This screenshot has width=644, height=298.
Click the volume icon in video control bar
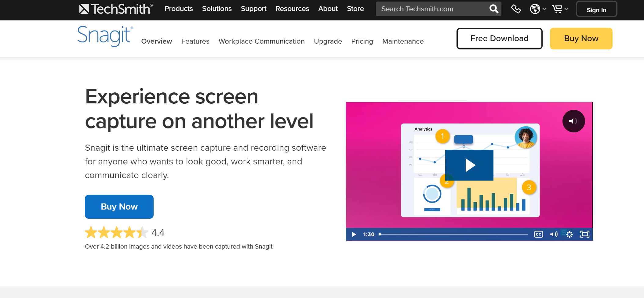pyautogui.click(x=554, y=234)
